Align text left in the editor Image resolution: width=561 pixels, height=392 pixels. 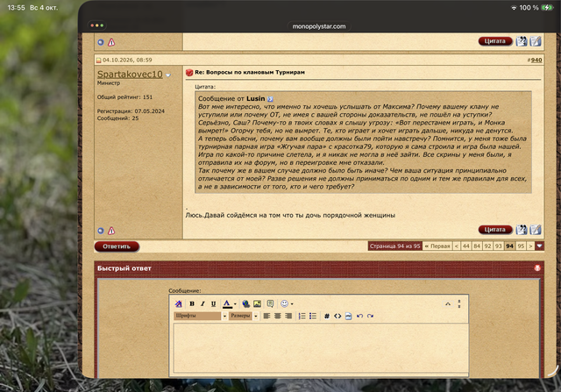click(266, 316)
